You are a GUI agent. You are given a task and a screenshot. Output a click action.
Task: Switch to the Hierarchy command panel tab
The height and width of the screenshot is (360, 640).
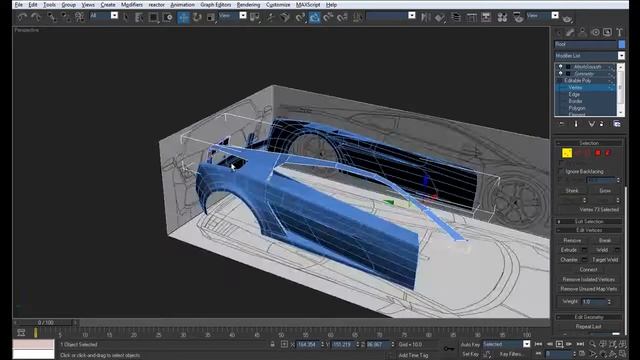pyautogui.click(x=582, y=32)
